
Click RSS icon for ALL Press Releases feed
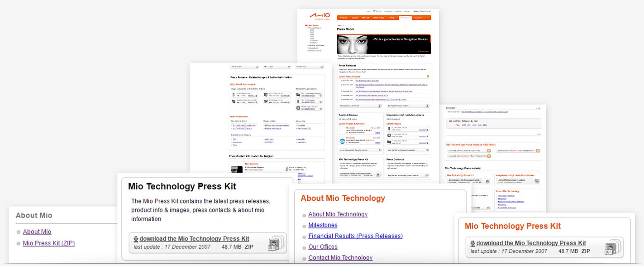pos(489,150)
